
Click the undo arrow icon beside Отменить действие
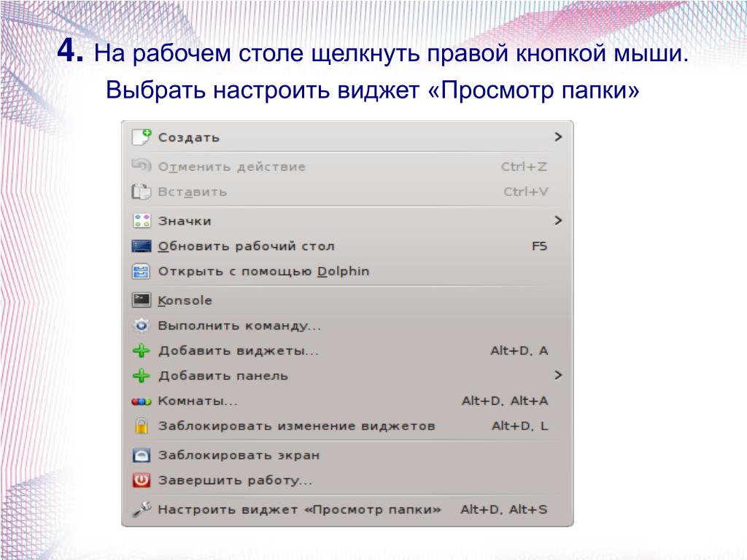coord(142,166)
